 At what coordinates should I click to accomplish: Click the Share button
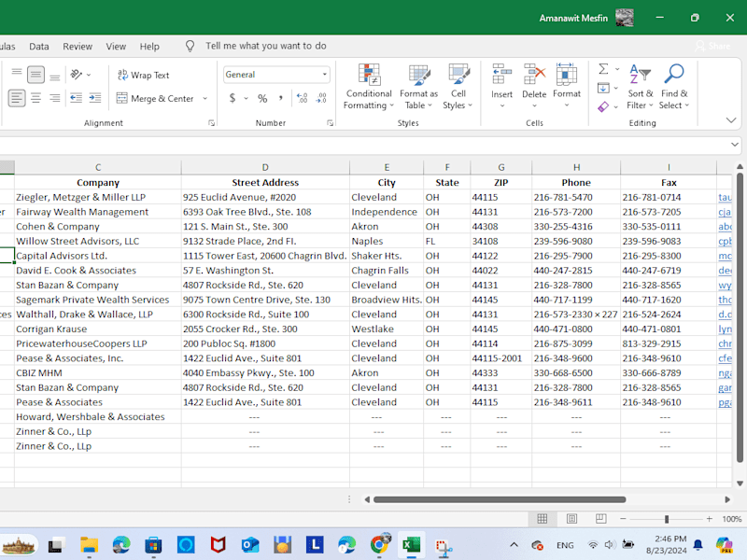(x=712, y=46)
